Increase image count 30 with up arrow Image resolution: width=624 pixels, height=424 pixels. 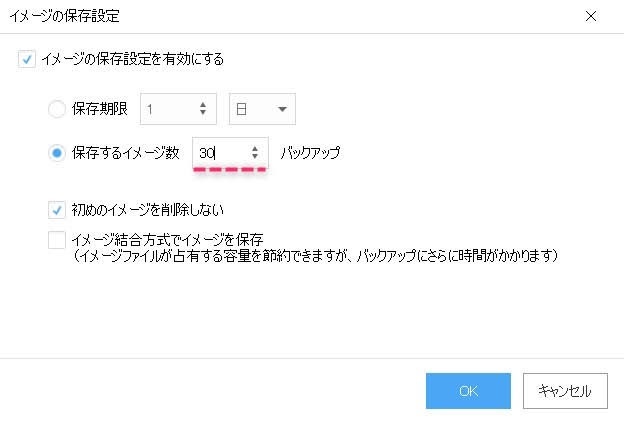tap(255, 148)
